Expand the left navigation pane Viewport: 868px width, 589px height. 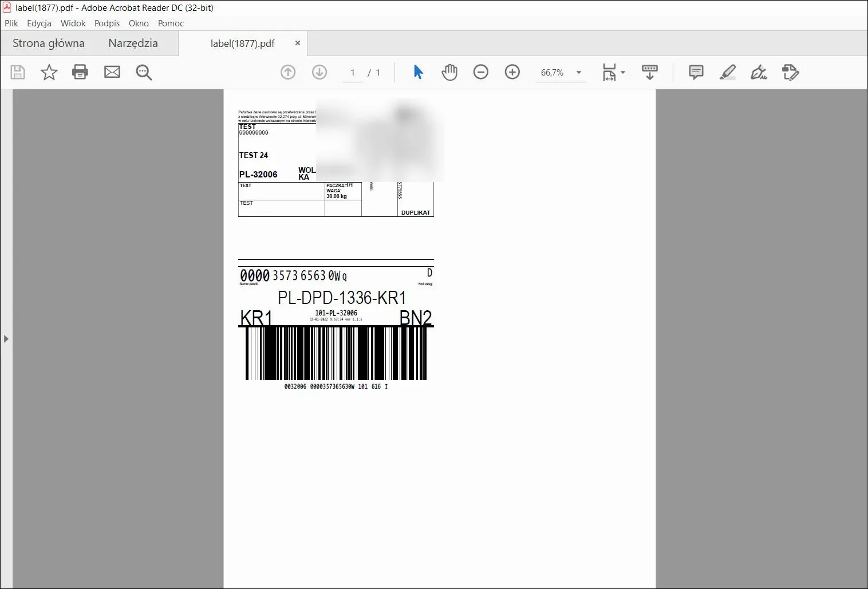click(6, 339)
